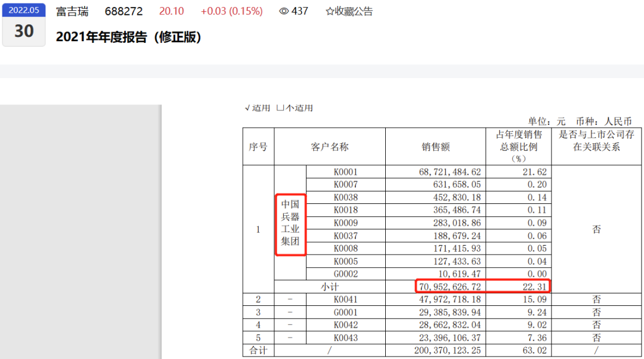The height and width of the screenshot is (359, 644).
Task: Click percentage value 21.62
Action: click(x=534, y=172)
